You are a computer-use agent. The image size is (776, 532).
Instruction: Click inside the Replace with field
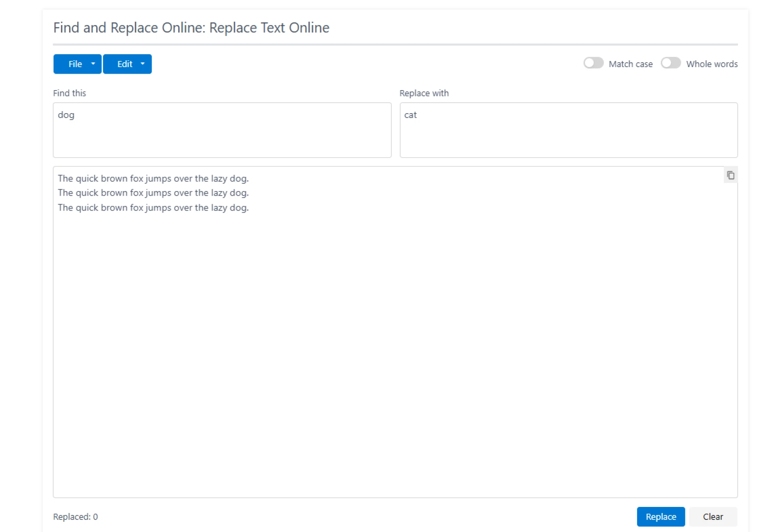click(x=568, y=129)
